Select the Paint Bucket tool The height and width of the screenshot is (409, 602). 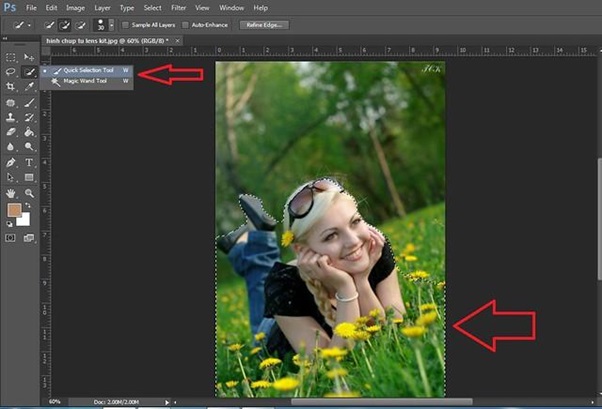(29, 132)
